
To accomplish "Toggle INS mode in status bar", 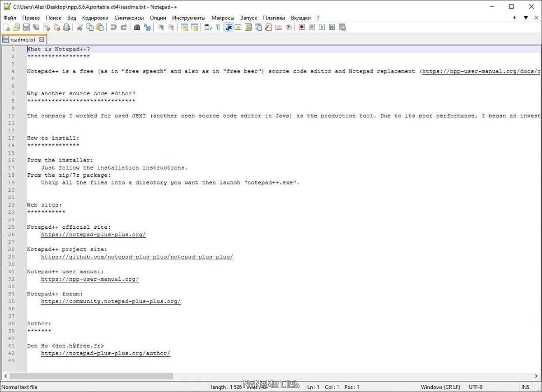I will click(525, 387).
